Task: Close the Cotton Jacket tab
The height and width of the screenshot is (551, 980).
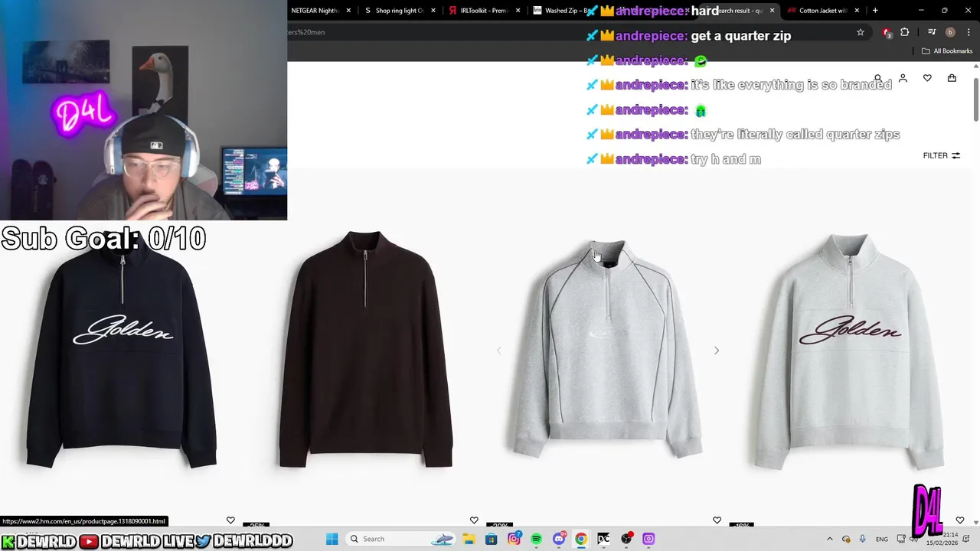Action: click(857, 11)
